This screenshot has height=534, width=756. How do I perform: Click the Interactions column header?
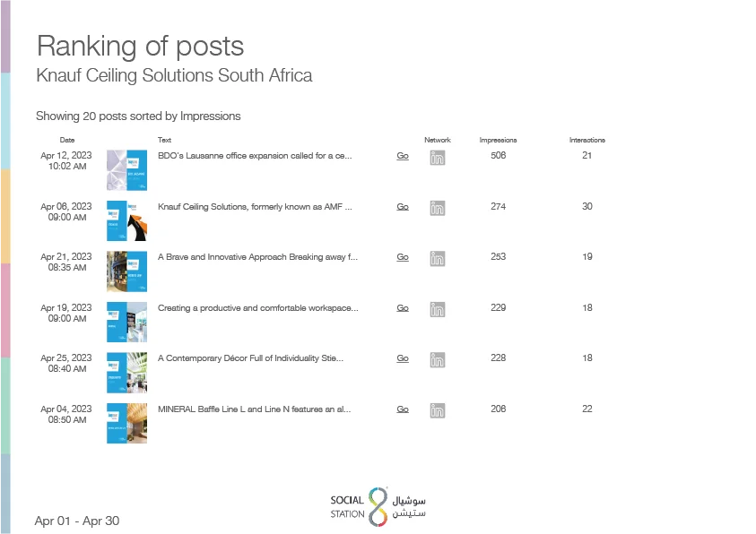(x=587, y=140)
